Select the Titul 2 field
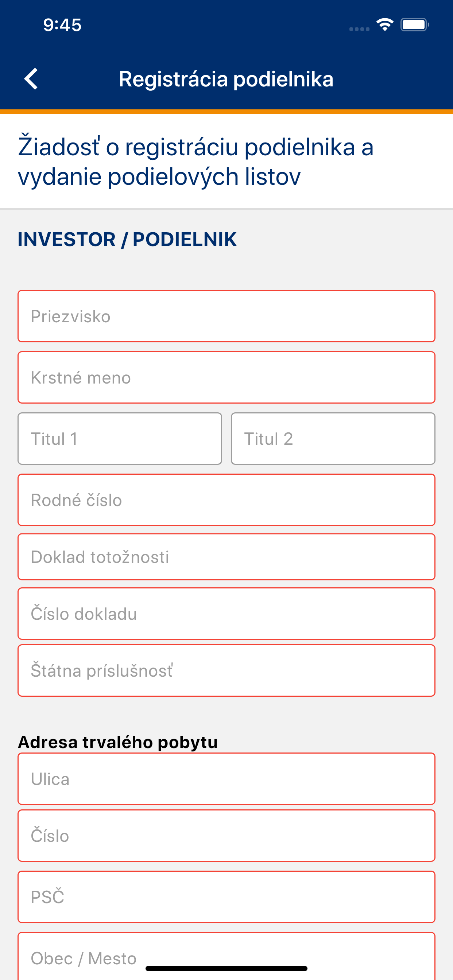The image size is (453, 980). (x=333, y=439)
